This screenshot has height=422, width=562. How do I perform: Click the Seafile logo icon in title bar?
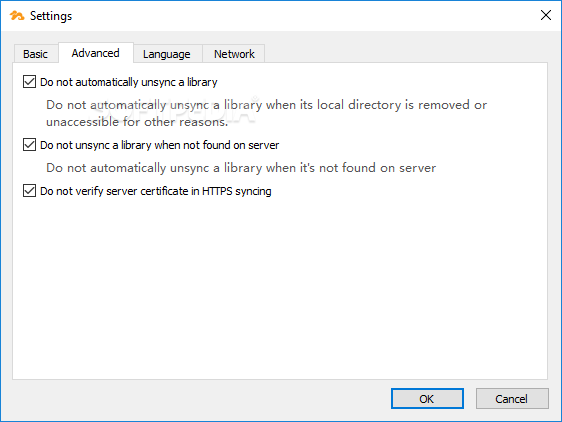pos(16,16)
